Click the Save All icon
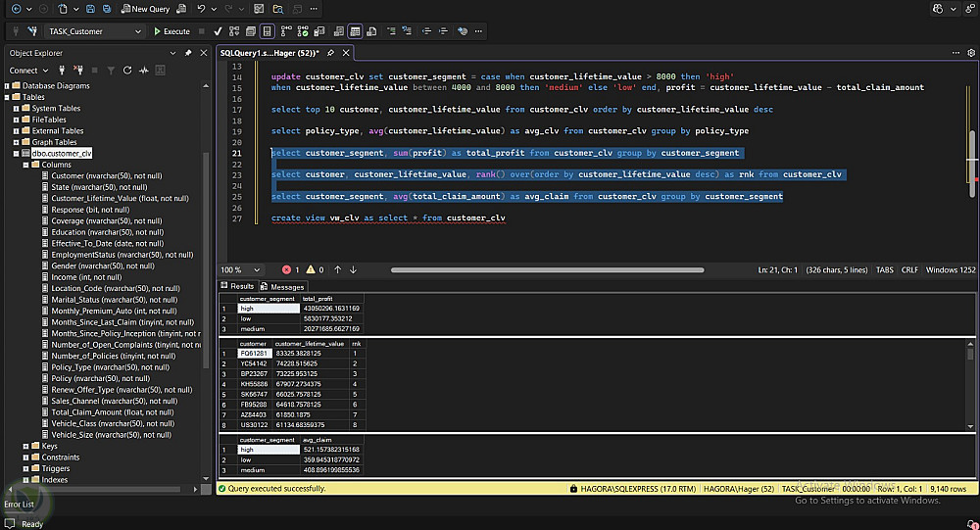Screen dimensions: 980x530 106,9
